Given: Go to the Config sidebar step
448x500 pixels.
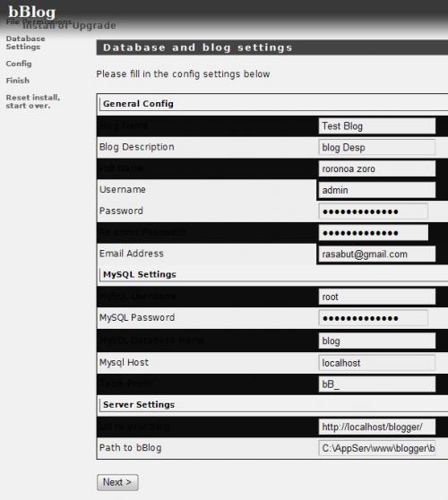Looking at the screenshot, I should click(19, 64).
